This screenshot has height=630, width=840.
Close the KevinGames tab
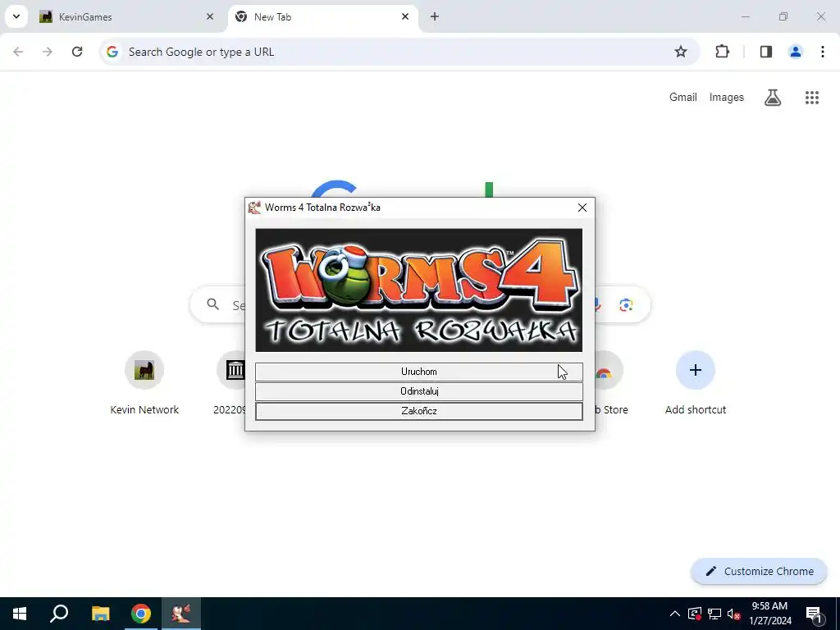click(210, 16)
